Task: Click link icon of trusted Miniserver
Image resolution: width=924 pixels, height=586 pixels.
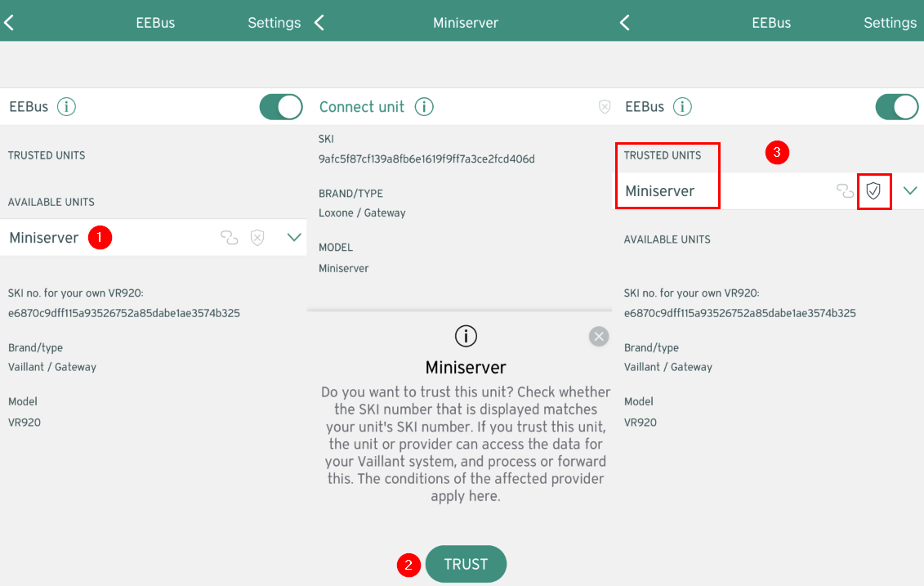Action: coord(845,190)
